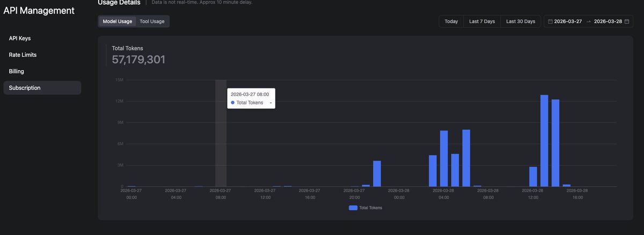This screenshot has height=235, width=644.
Task: Click the 57,179,301 total value
Action: (x=138, y=60)
